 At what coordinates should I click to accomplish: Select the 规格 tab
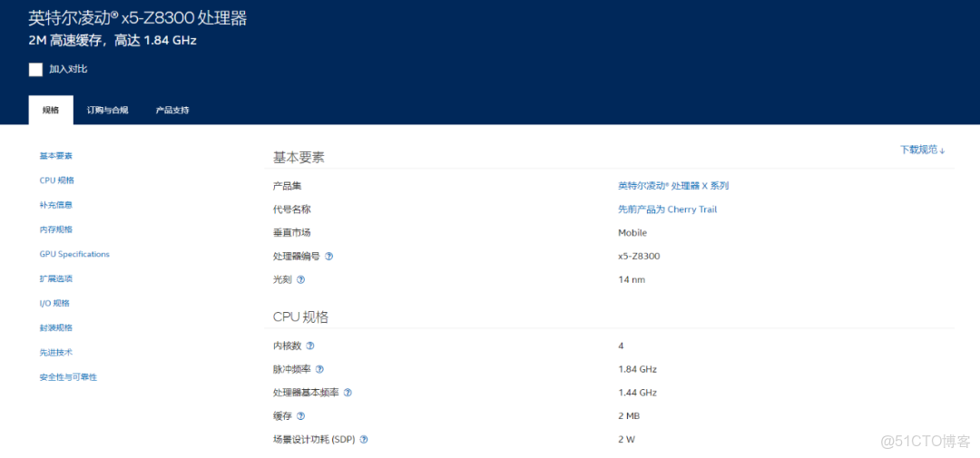click(51, 110)
